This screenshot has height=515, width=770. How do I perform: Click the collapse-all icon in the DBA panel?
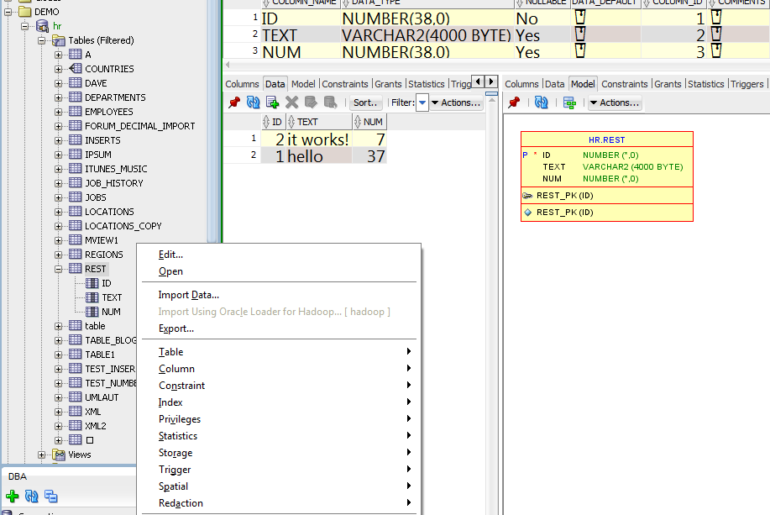pyautogui.click(x=50, y=496)
